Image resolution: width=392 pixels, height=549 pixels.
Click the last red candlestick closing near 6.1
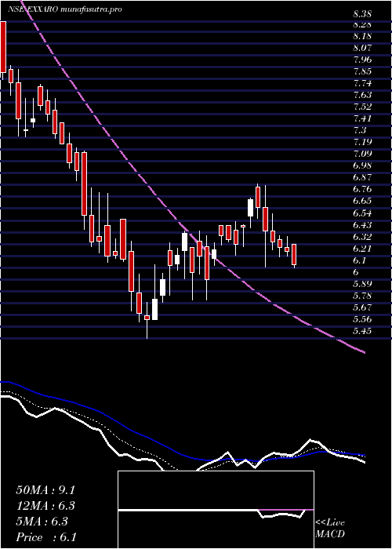pos(294,255)
